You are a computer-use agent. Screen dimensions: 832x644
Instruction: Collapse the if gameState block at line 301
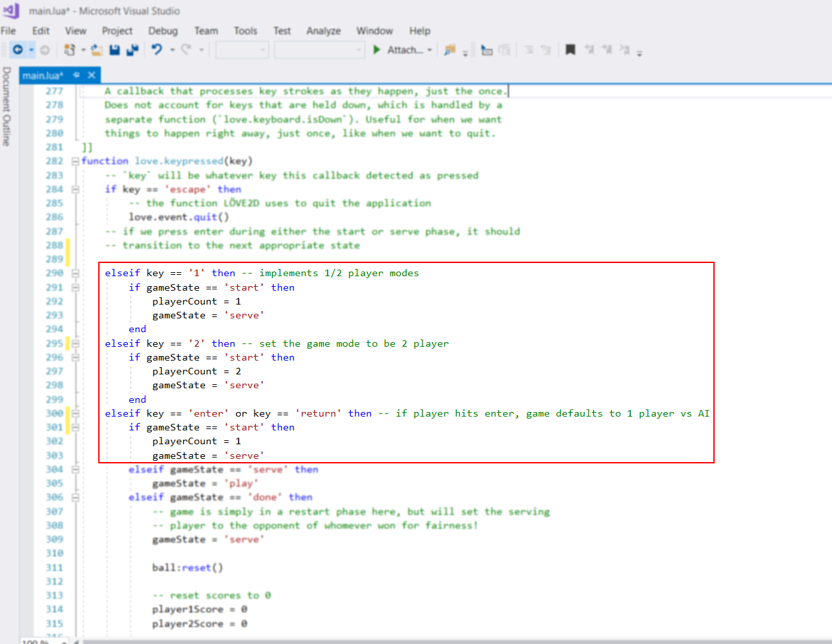click(x=75, y=427)
